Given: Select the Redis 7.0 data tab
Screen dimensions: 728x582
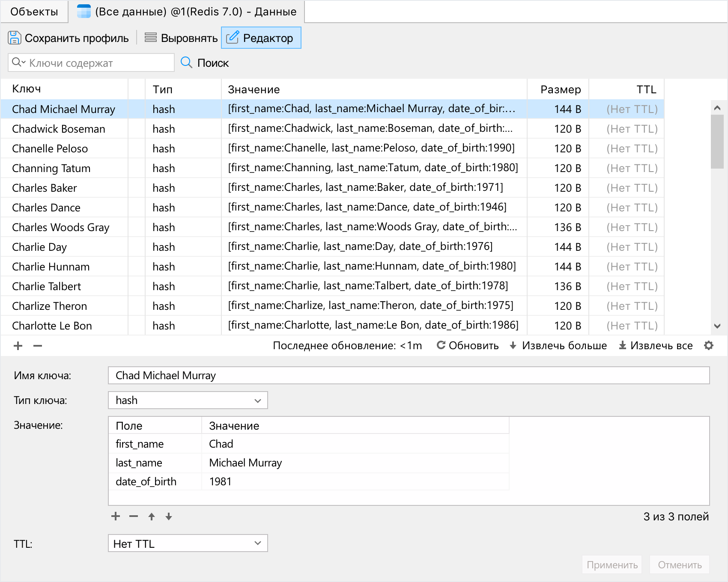Looking at the screenshot, I should coord(186,12).
